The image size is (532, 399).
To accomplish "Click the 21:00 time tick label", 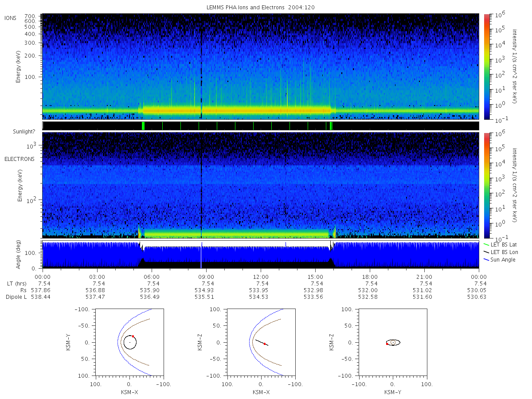I will 424,276.
